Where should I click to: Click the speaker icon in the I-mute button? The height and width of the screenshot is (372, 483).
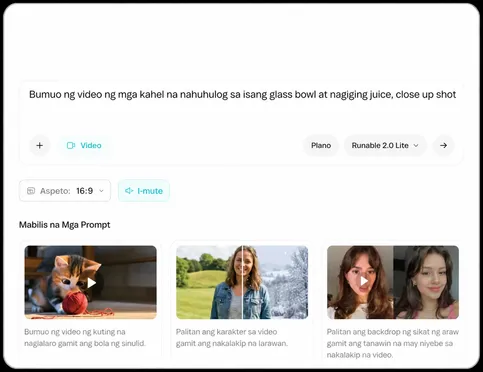coord(129,191)
